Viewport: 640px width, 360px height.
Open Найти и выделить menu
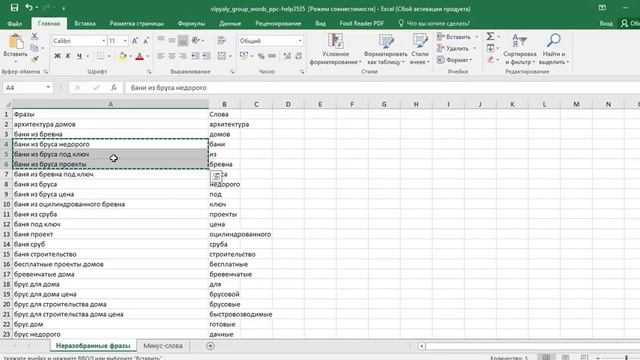[x=553, y=49]
